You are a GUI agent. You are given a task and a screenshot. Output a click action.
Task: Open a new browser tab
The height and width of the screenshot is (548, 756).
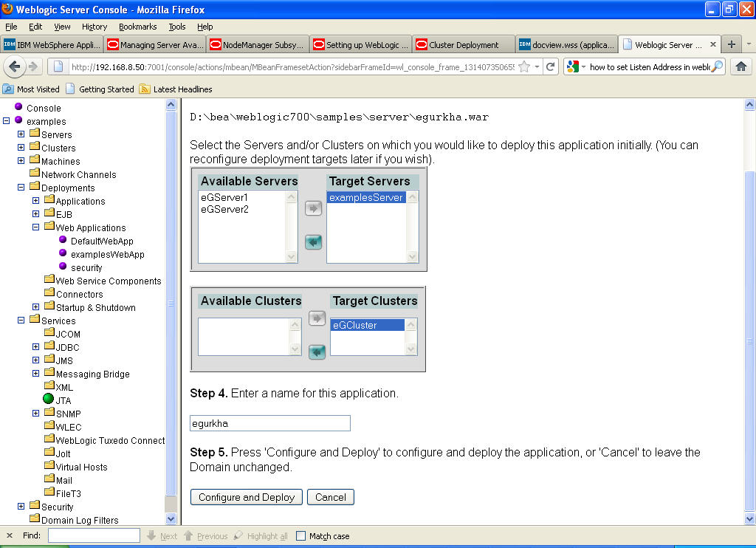[732, 44]
